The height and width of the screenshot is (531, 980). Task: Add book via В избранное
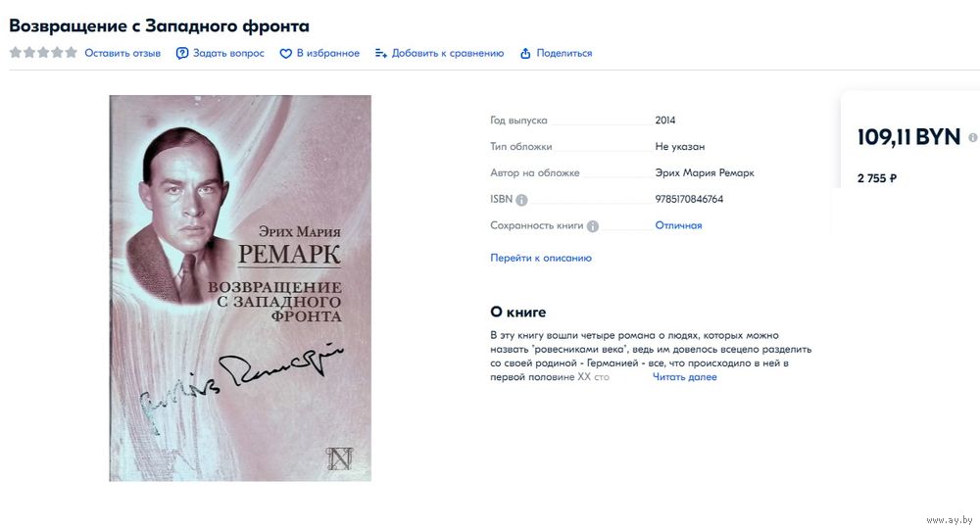click(328, 53)
